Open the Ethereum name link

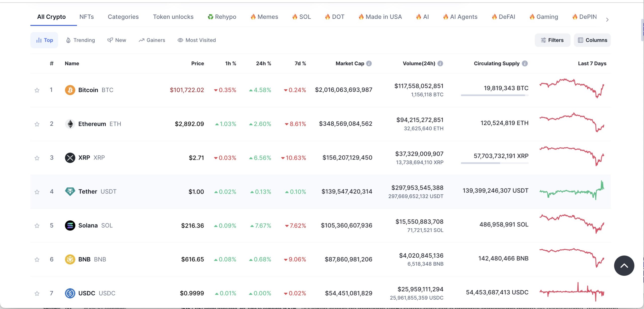point(92,124)
